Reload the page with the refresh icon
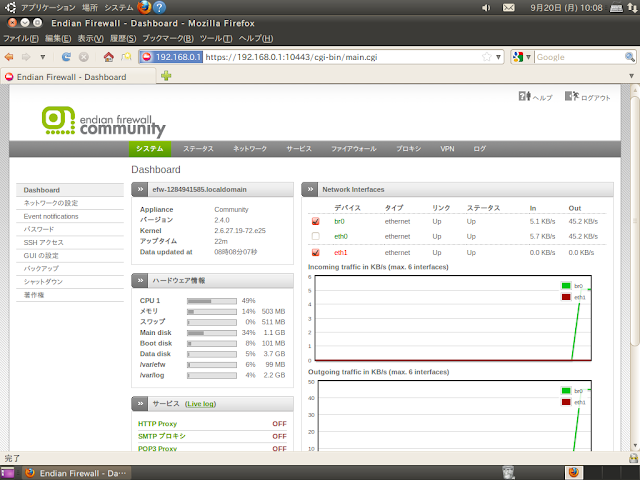Image resolution: width=640 pixels, height=480 pixels. pyautogui.click(x=66, y=57)
